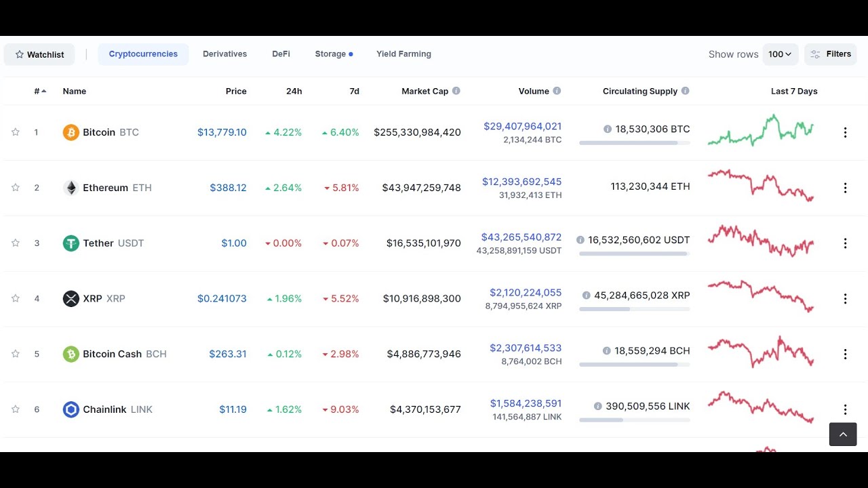Open the three-dot menu for Chainlink
This screenshot has width=868, height=488.
tap(845, 409)
